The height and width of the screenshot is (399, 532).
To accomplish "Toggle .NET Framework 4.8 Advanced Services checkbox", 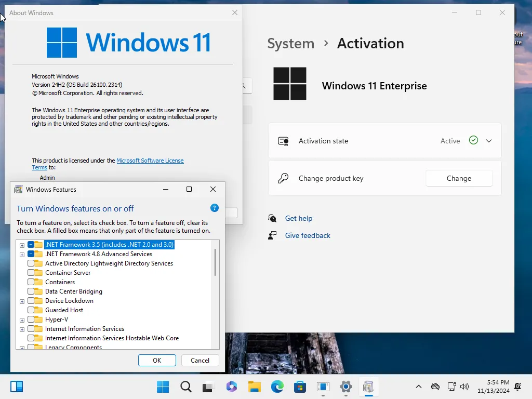I will [31, 254].
